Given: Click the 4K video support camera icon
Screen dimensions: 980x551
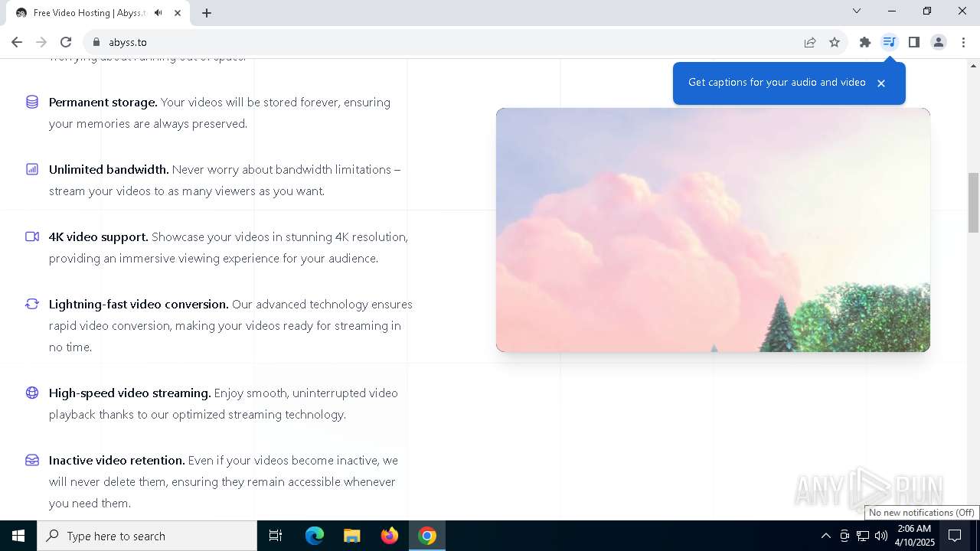Looking at the screenshot, I should click(x=32, y=236).
